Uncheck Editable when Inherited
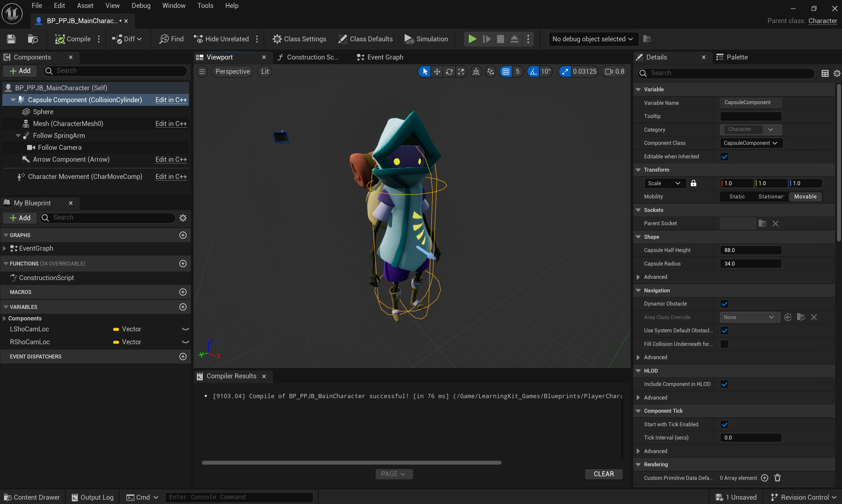The height and width of the screenshot is (504, 842). pyautogui.click(x=724, y=156)
